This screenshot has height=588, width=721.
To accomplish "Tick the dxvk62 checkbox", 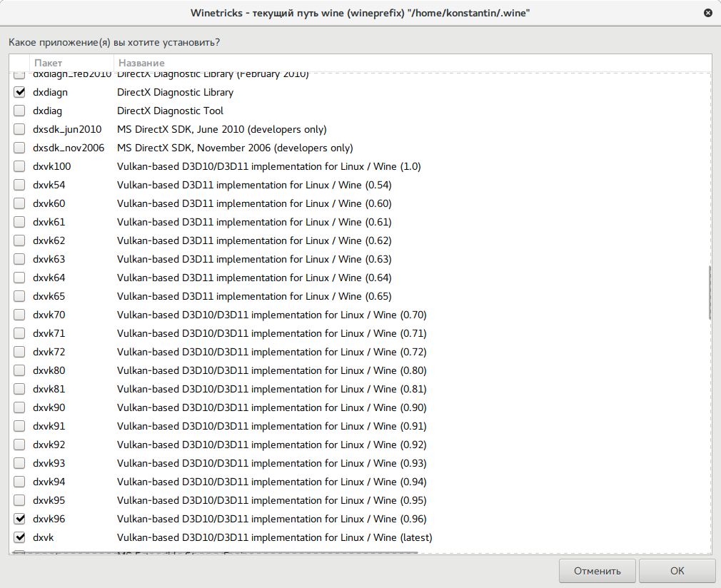I will tap(19, 240).
